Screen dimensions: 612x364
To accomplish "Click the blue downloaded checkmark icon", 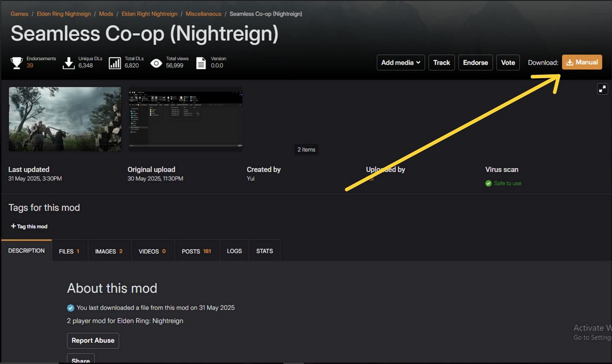I will click(x=71, y=308).
